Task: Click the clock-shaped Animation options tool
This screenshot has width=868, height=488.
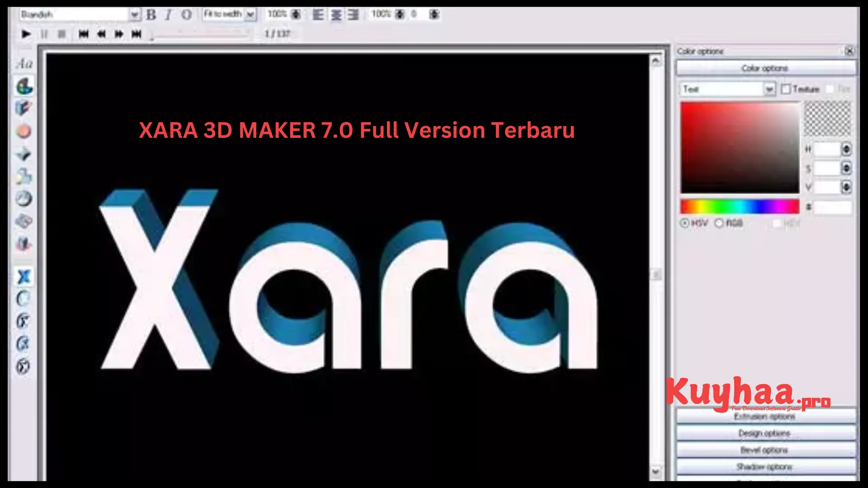Action: point(24,198)
